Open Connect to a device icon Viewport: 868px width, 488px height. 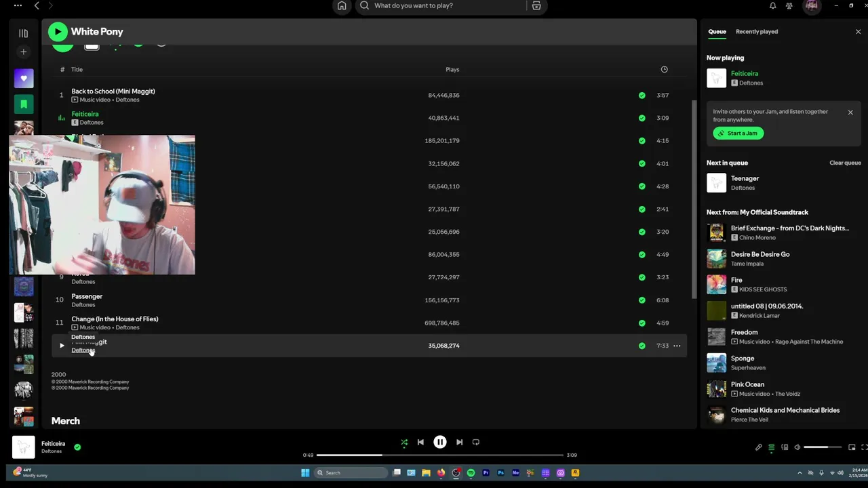click(x=785, y=447)
